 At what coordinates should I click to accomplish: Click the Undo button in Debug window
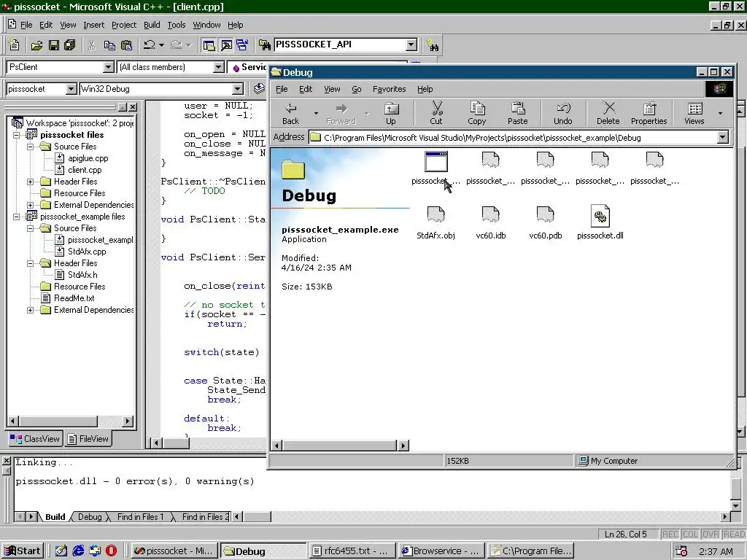563,114
